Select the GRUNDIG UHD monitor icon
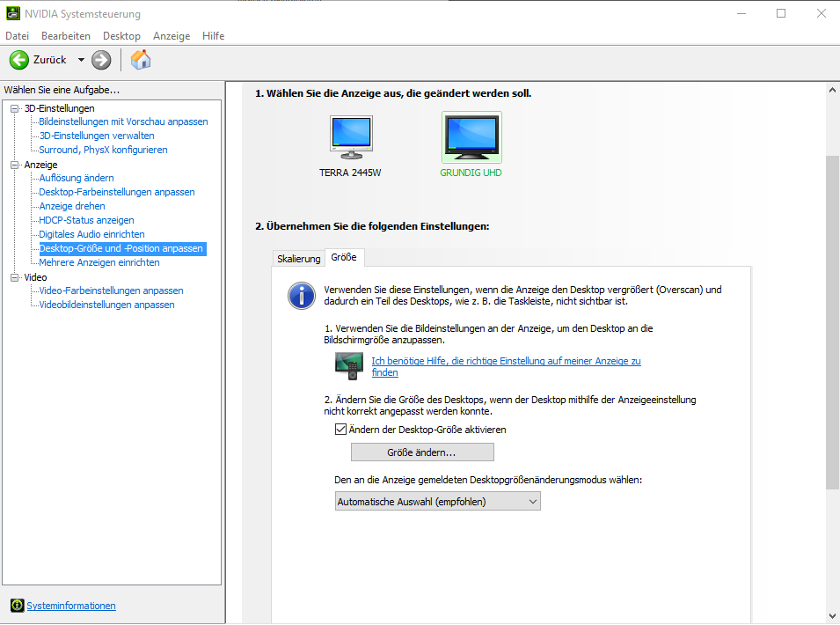Viewport: 840px width, 625px height. click(x=471, y=137)
